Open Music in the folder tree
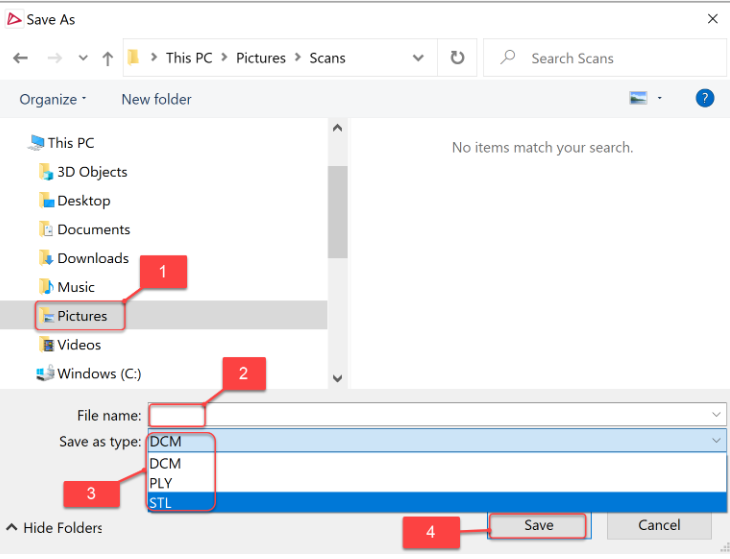The height and width of the screenshot is (559, 730). 67,287
